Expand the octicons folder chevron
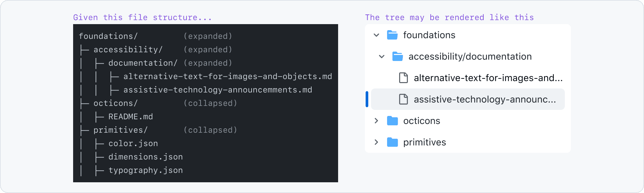The width and height of the screenshot is (644, 193). [376, 121]
